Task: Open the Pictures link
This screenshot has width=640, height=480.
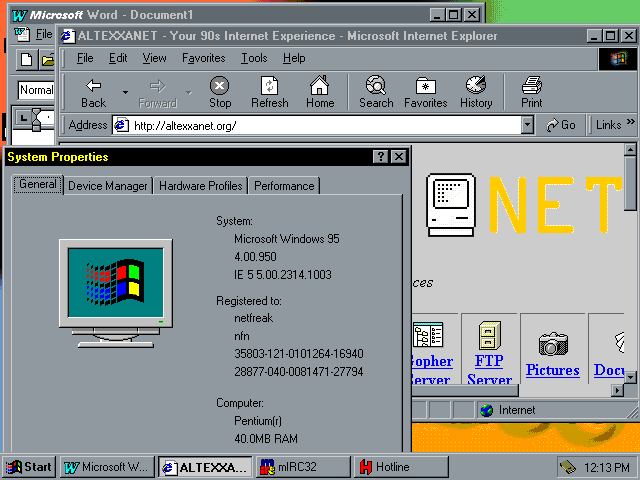Action: (x=553, y=370)
